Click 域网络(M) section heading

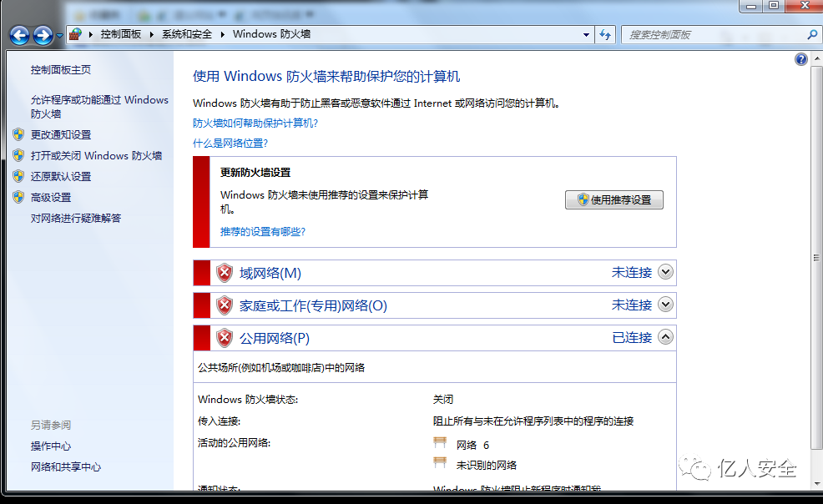pyautogui.click(x=270, y=273)
